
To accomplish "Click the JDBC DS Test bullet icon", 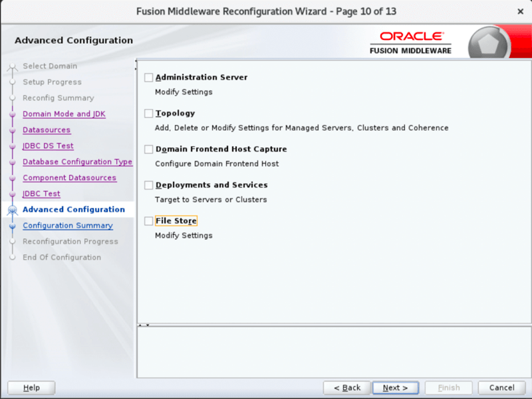I will [13, 146].
